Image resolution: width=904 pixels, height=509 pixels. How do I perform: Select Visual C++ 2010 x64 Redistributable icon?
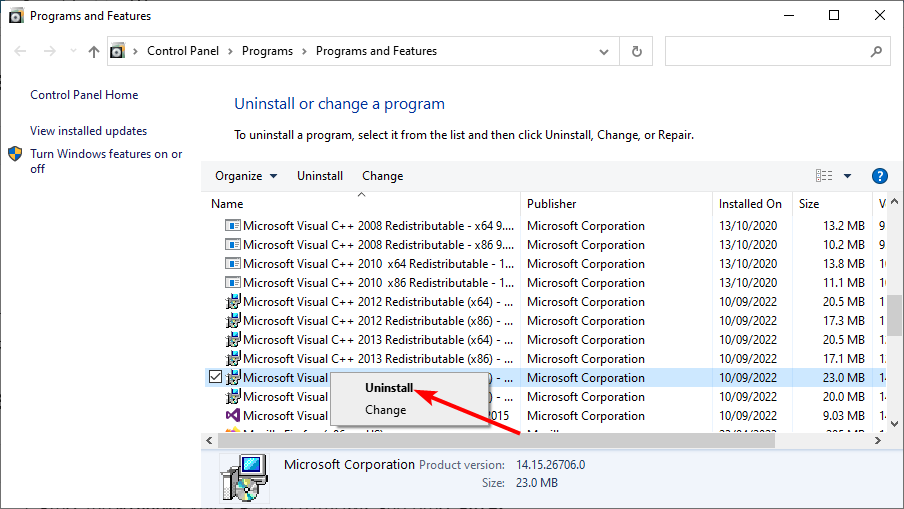pyautogui.click(x=232, y=263)
